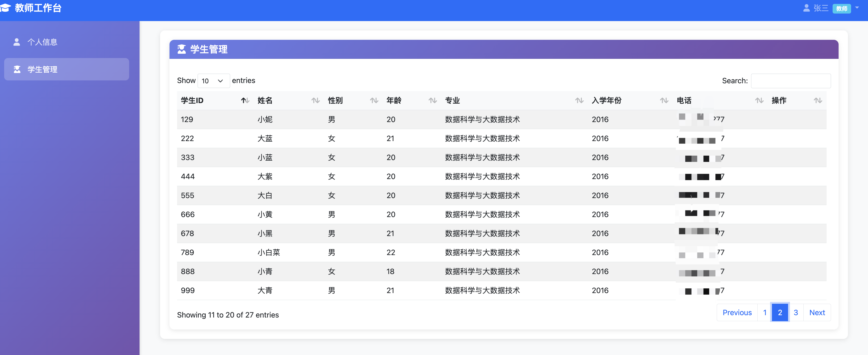Click the 年龄 column sort icon
Viewport: 868px width, 355px height.
tap(433, 100)
